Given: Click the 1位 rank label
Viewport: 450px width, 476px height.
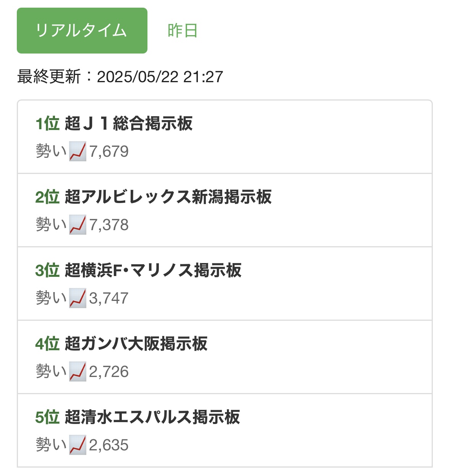Looking at the screenshot, I should point(47,123).
